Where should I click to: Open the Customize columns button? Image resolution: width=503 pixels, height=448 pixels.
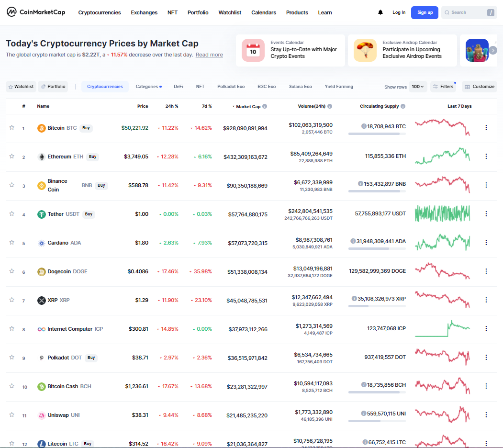click(480, 87)
